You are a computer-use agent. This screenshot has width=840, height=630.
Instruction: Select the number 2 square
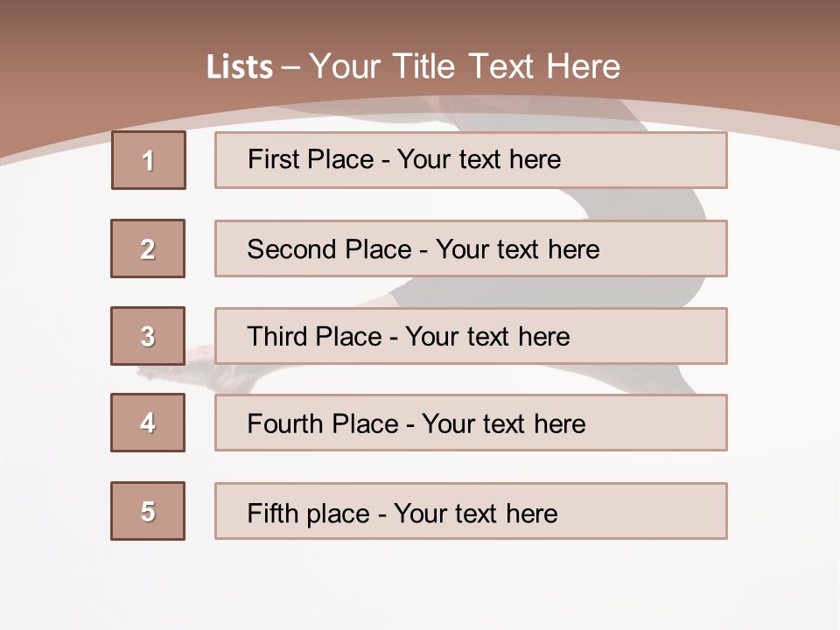[x=148, y=248]
